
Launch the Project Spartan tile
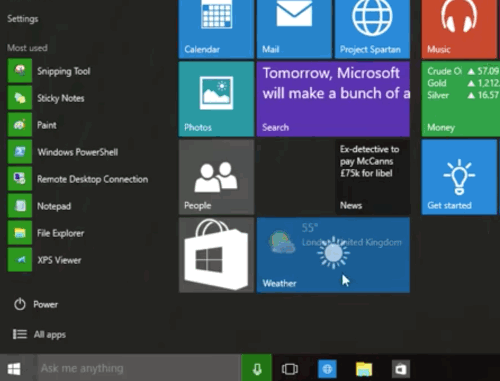click(x=372, y=29)
